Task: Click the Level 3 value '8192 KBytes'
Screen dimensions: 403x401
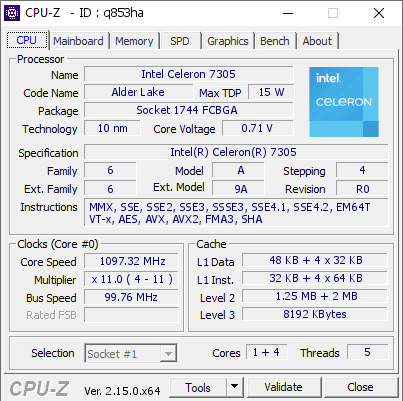Action: coord(315,314)
